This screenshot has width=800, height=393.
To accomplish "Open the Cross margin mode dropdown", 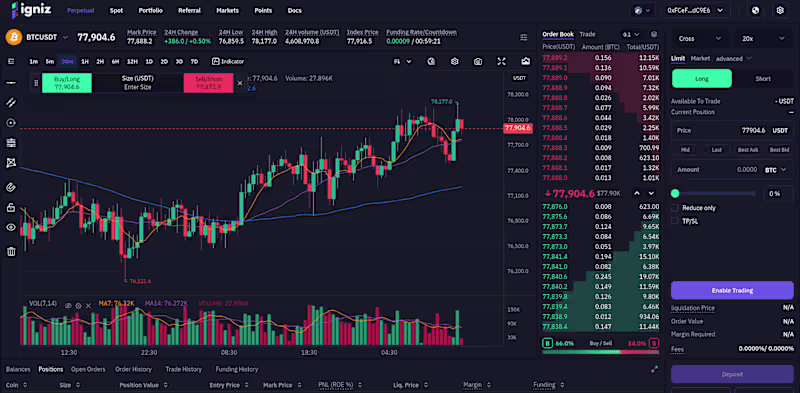I will (x=699, y=38).
